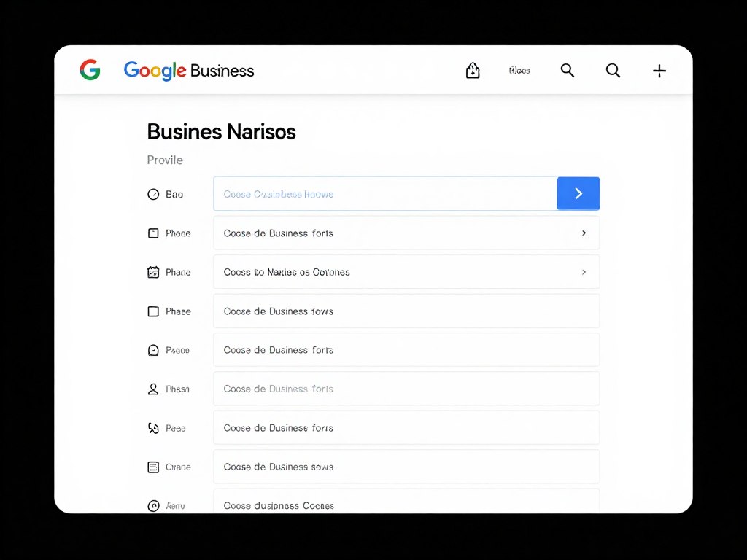Expand chevron in the Phone row
The image size is (747, 560).
(x=584, y=233)
